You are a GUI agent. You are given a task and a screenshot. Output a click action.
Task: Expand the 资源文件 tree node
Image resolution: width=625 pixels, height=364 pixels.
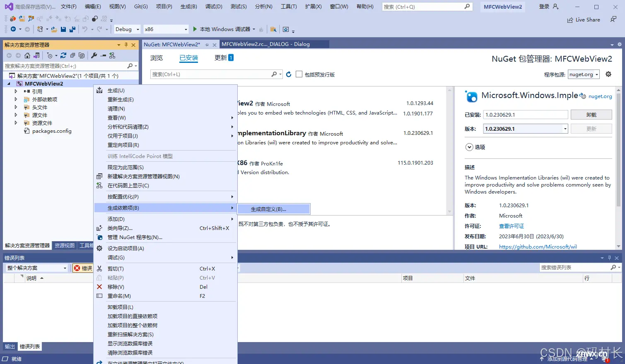[x=16, y=123]
